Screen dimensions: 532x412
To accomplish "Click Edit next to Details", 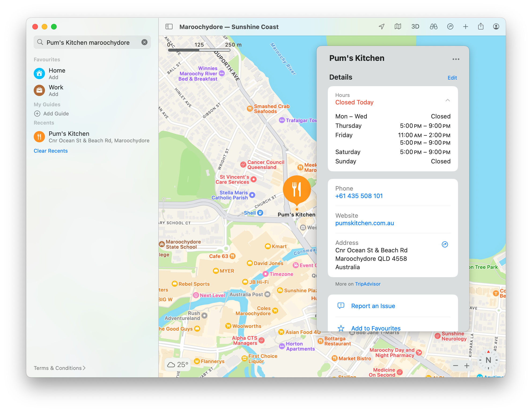I will 452,78.
